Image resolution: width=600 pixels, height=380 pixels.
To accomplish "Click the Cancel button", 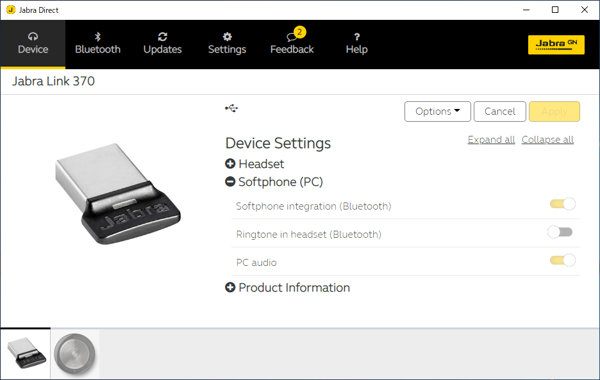I will [500, 111].
